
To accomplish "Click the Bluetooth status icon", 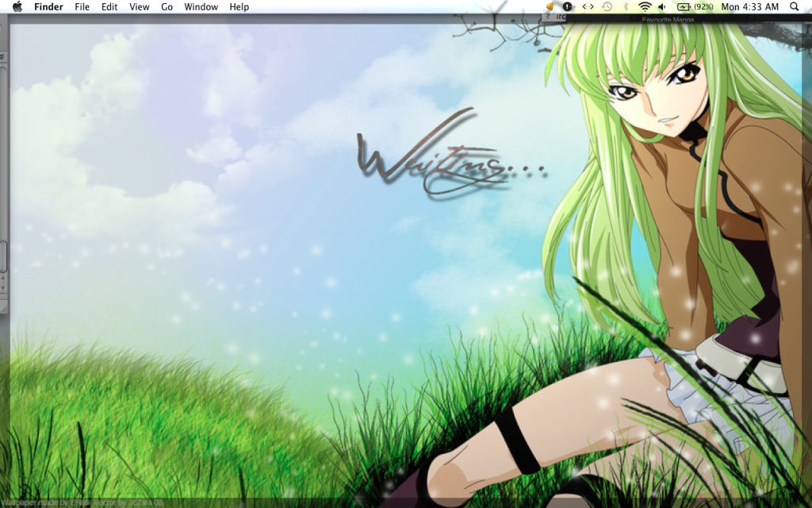I will click(626, 6).
